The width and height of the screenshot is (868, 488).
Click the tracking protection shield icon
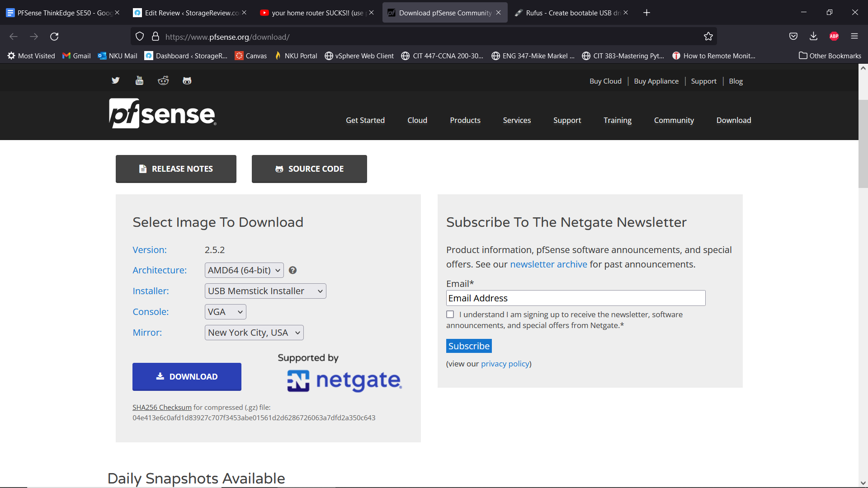click(x=140, y=37)
